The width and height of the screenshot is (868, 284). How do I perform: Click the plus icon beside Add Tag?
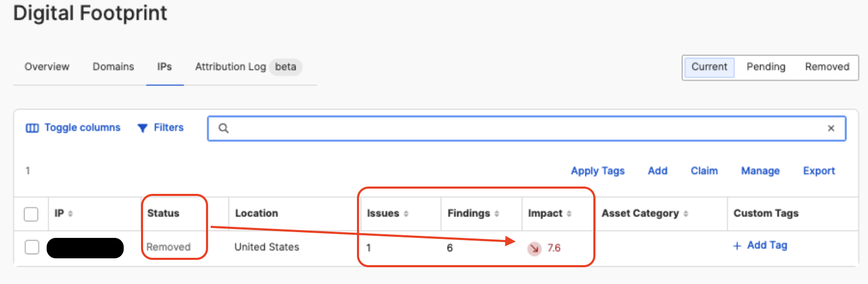pyautogui.click(x=737, y=246)
